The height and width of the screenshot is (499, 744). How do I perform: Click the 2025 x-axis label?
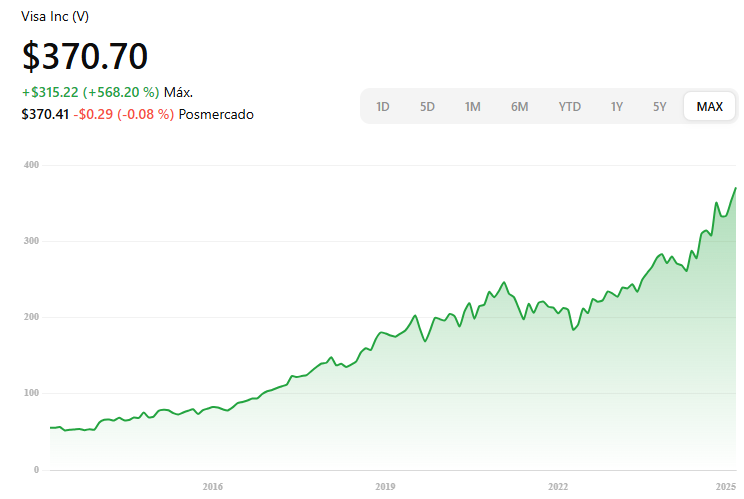pos(725,487)
